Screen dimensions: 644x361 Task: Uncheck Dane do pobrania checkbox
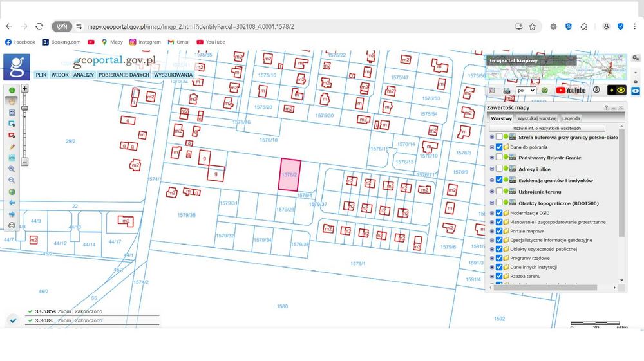pyautogui.click(x=499, y=147)
